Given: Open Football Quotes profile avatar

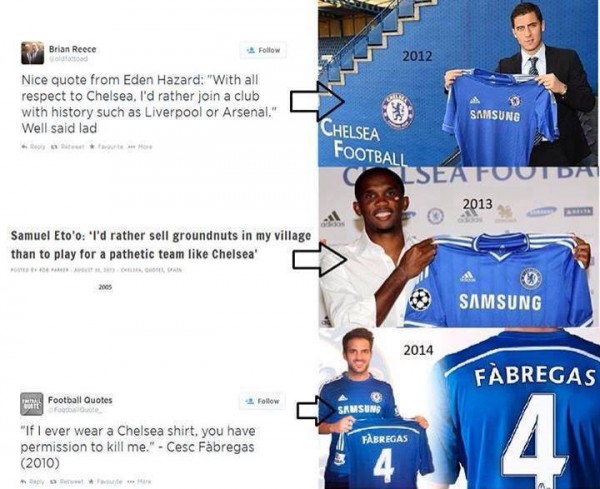Looking at the screenshot, I should click(32, 404).
